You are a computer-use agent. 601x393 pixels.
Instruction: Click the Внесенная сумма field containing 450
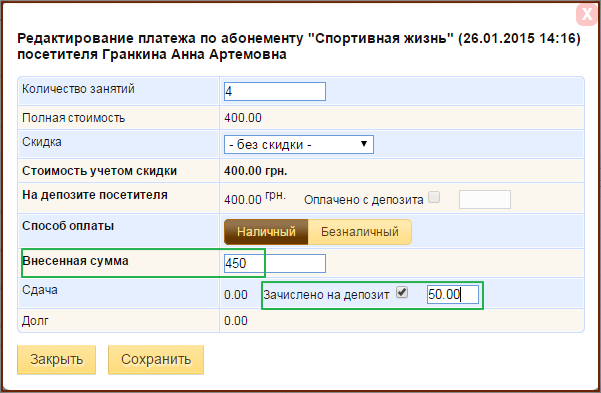pos(275,263)
